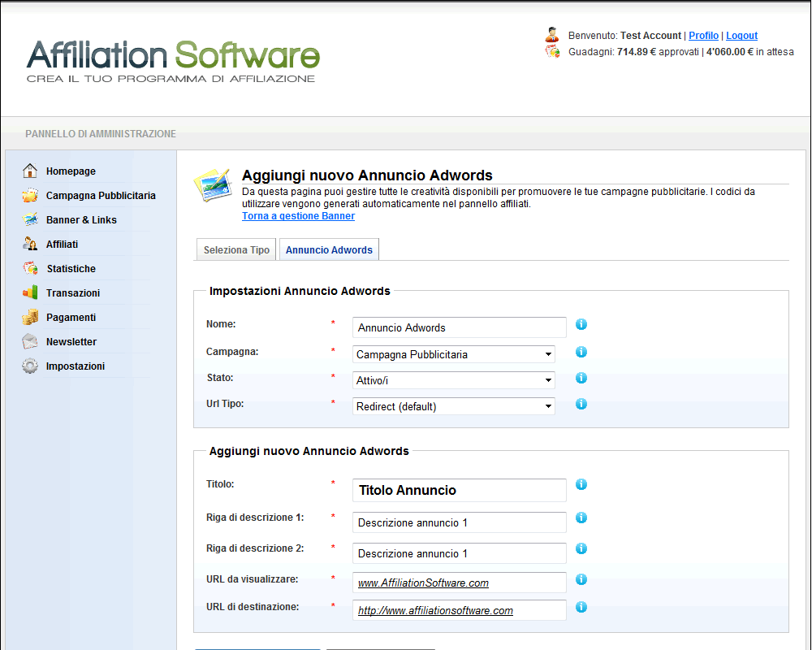Open Homepage from the sidebar menu
812x650 pixels.
[71, 171]
